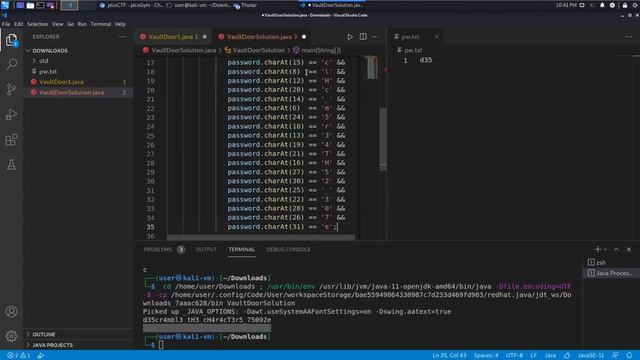Open the Accounts icon in activity bar
Screen dimensions: 640x360
(11, 312)
